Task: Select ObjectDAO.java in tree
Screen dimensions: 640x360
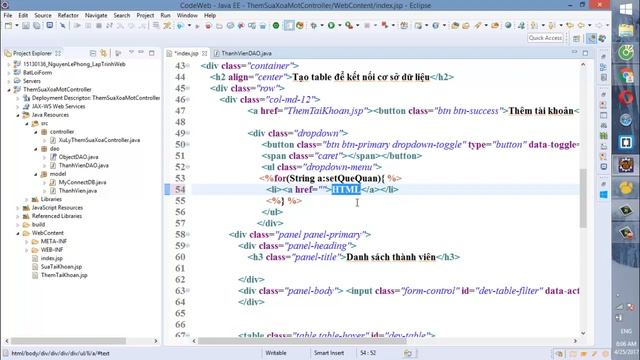Action: coord(78,157)
